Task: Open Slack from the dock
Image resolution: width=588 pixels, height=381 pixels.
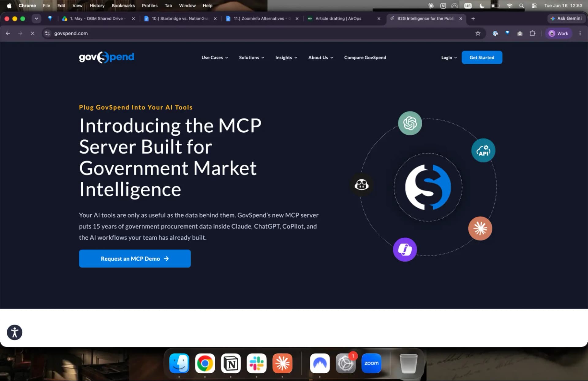Action: pos(256,363)
